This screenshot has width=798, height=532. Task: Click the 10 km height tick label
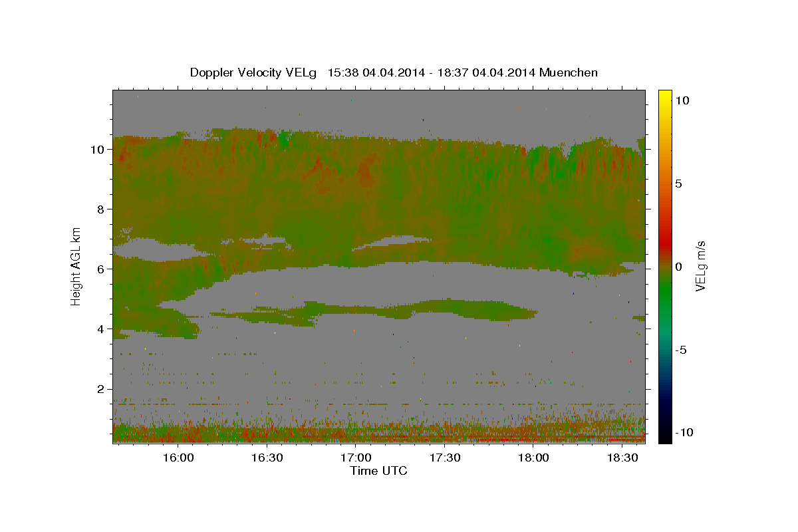98,150
